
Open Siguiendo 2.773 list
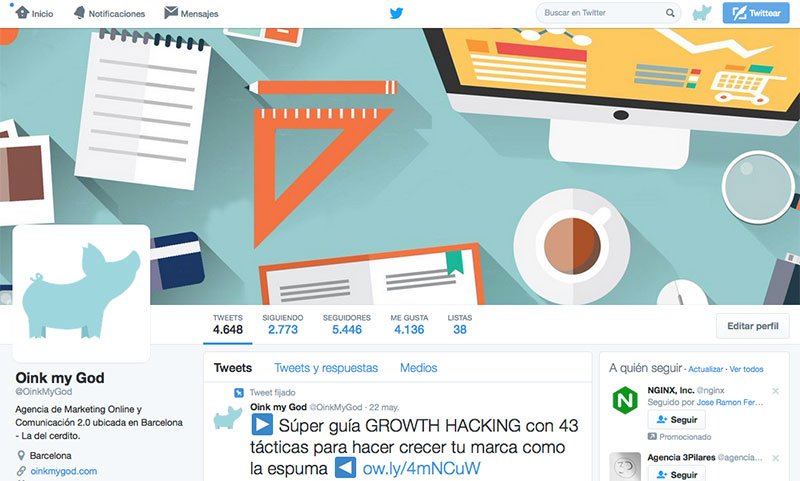(283, 324)
